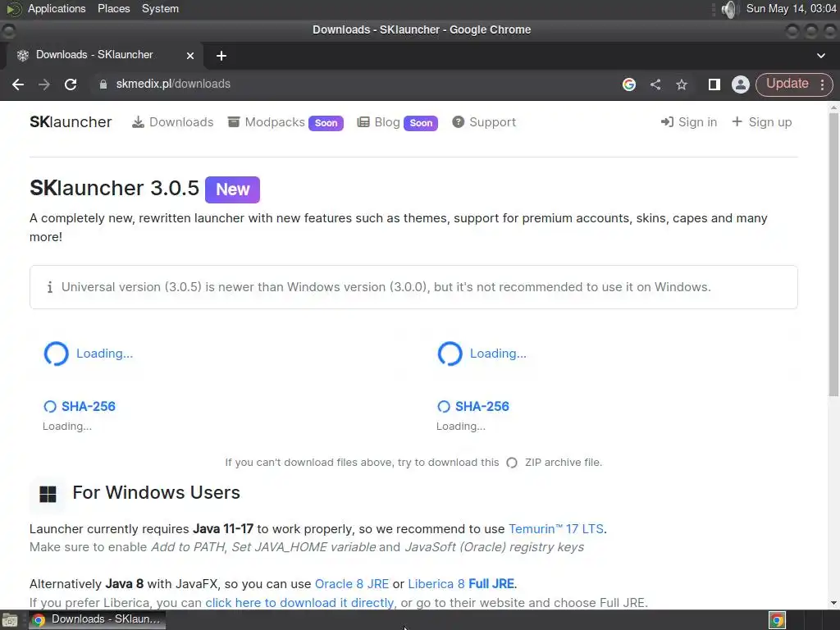Open Chrome profile avatar menu
840x630 pixels.
pyautogui.click(x=741, y=84)
